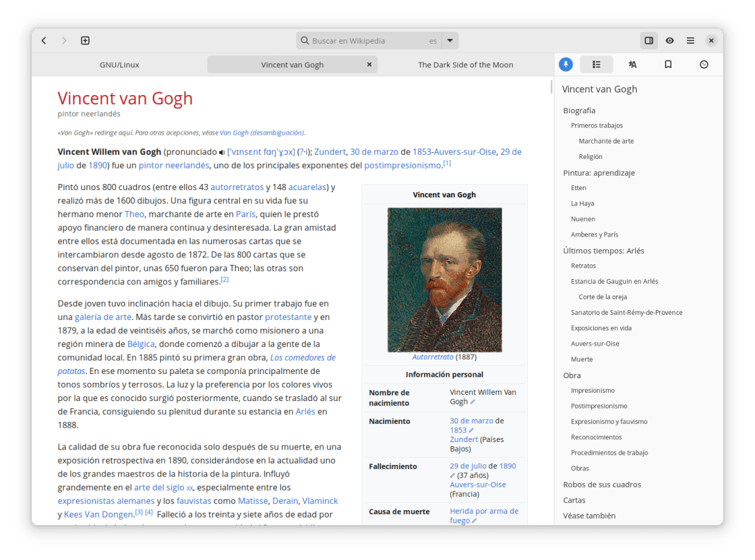The width and height of the screenshot is (755, 560).
Task: Jump to Véase también section
Action: click(x=589, y=516)
